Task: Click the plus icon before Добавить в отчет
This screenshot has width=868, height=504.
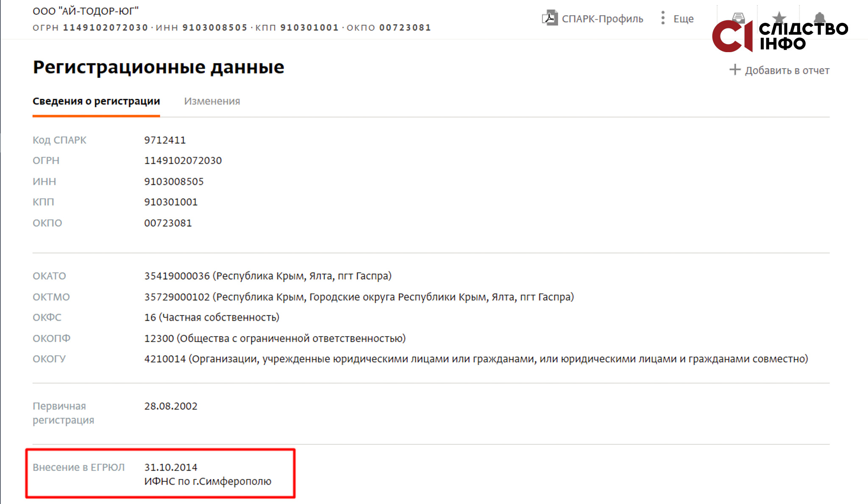Action: (x=734, y=70)
